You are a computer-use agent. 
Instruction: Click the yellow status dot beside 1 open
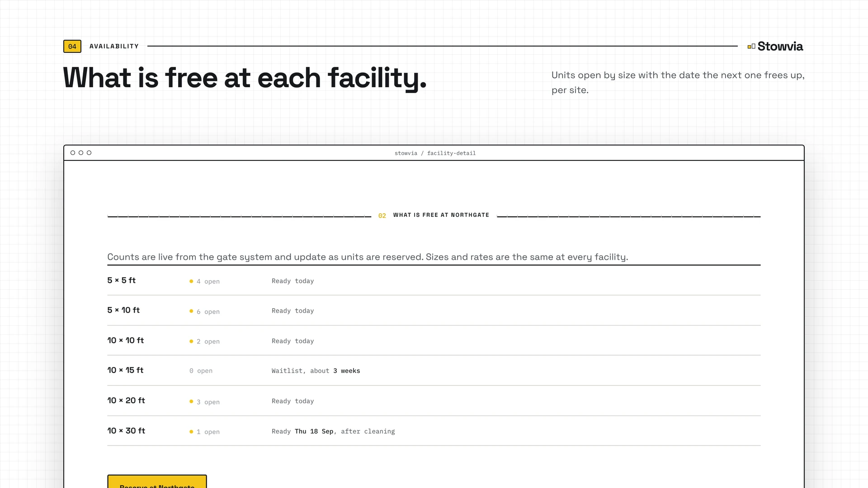pos(191,432)
